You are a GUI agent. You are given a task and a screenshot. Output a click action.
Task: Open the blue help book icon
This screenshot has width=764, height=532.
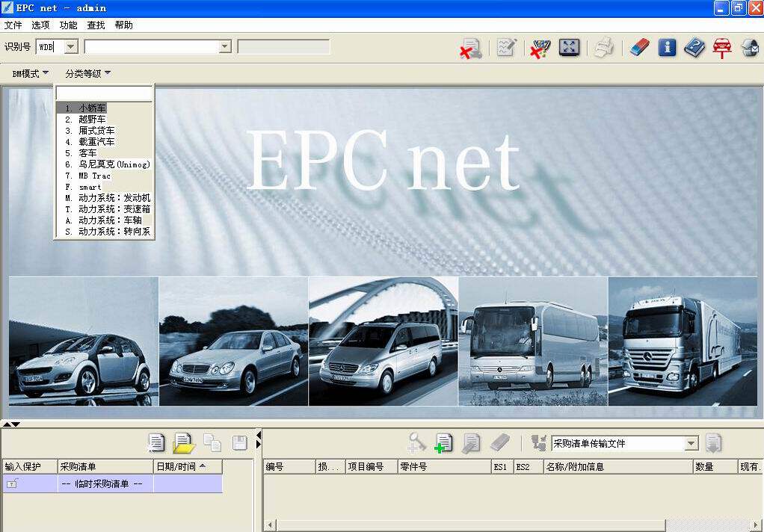(694, 47)
